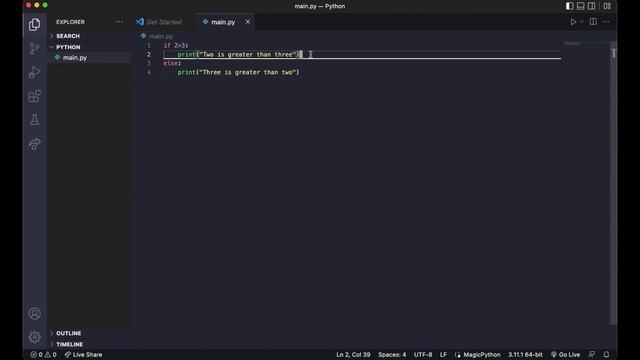
Task: Open the Extensions view
Action: coord(35,96)
